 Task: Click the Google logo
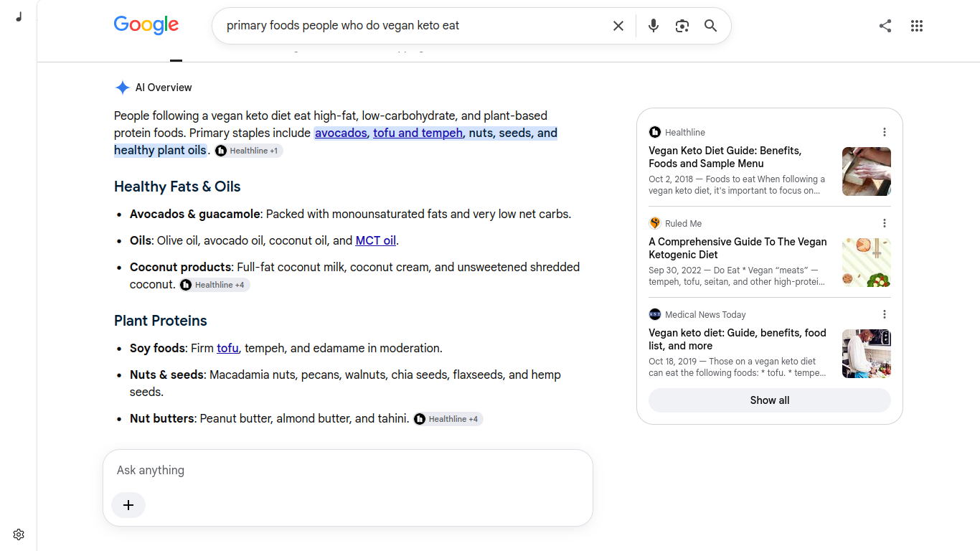click(x=146, y=25)
